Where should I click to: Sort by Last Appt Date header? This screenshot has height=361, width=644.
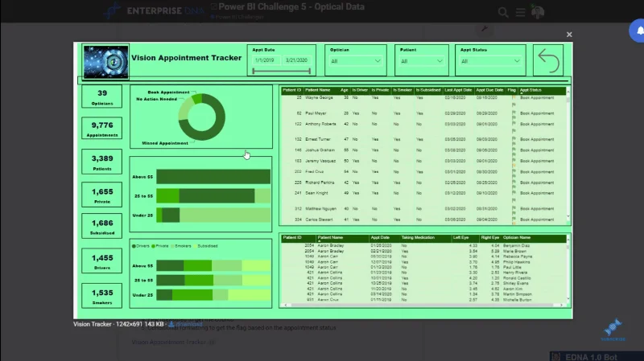pyautogui.click(x=458, y=90)
